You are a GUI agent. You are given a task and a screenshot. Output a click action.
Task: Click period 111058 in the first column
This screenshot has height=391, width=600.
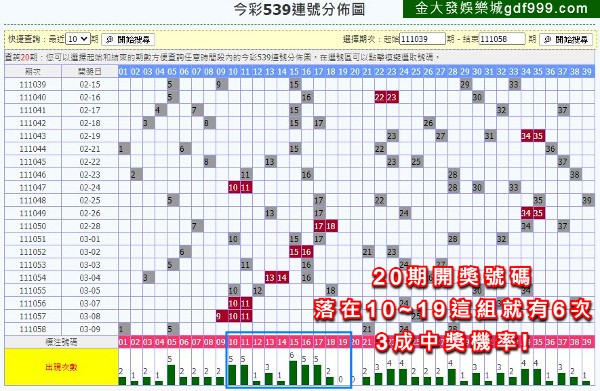(x=33, y=329)
